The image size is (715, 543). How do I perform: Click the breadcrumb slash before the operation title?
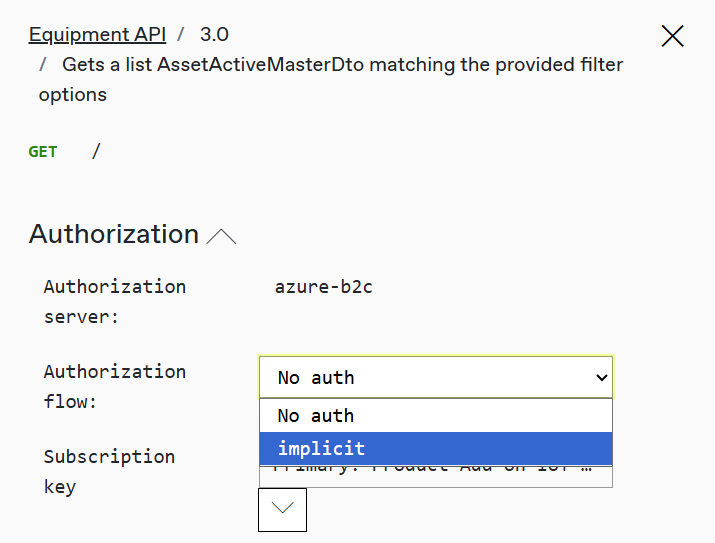(44, 64)
